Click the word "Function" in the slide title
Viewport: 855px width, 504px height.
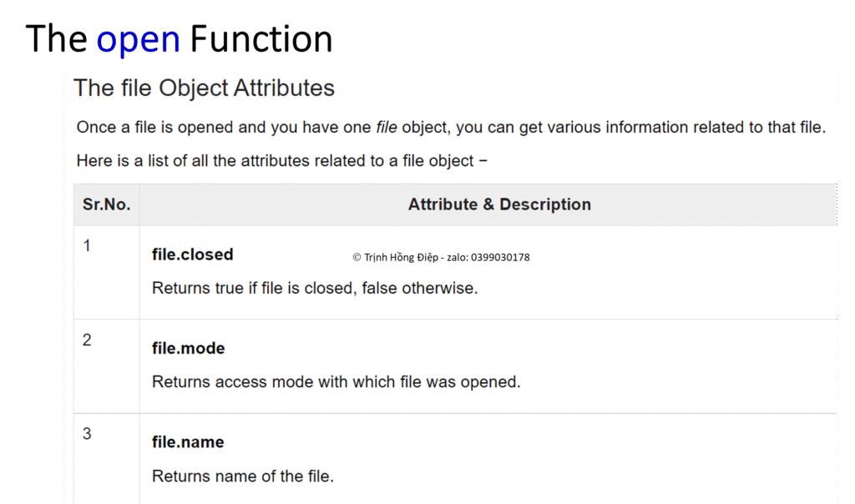coord(261,39)
